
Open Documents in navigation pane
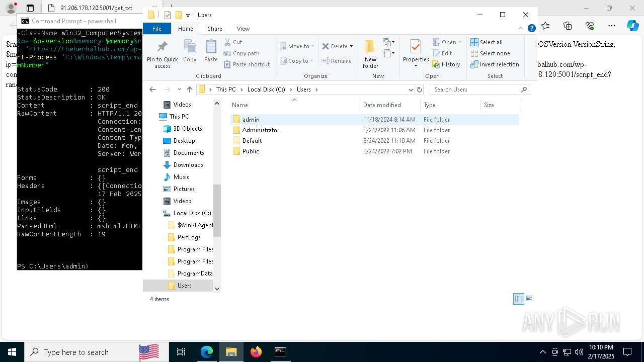click(189, 153)
